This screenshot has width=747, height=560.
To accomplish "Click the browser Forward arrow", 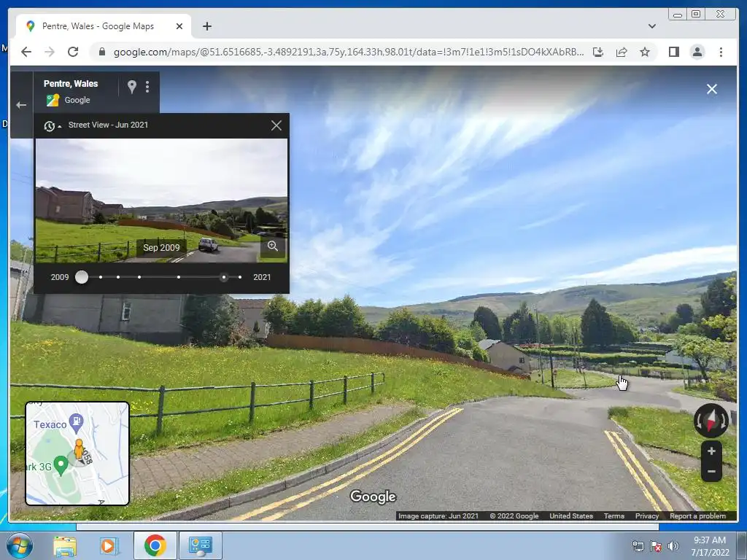I will pos(50,52).
